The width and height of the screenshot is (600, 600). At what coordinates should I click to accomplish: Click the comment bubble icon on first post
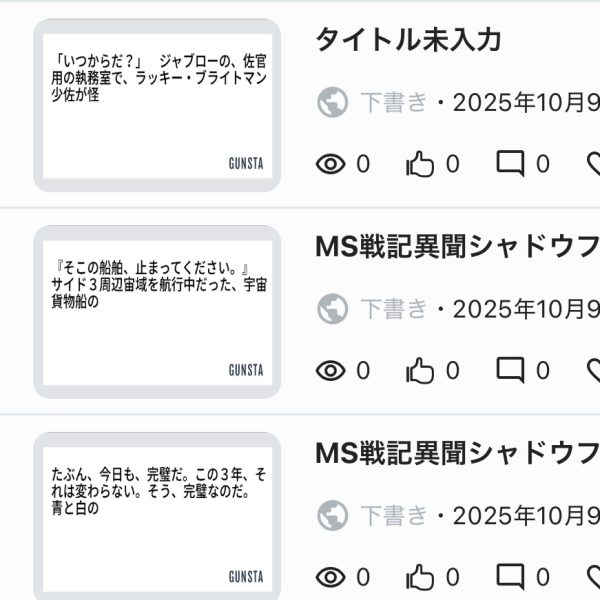(511, 164)
